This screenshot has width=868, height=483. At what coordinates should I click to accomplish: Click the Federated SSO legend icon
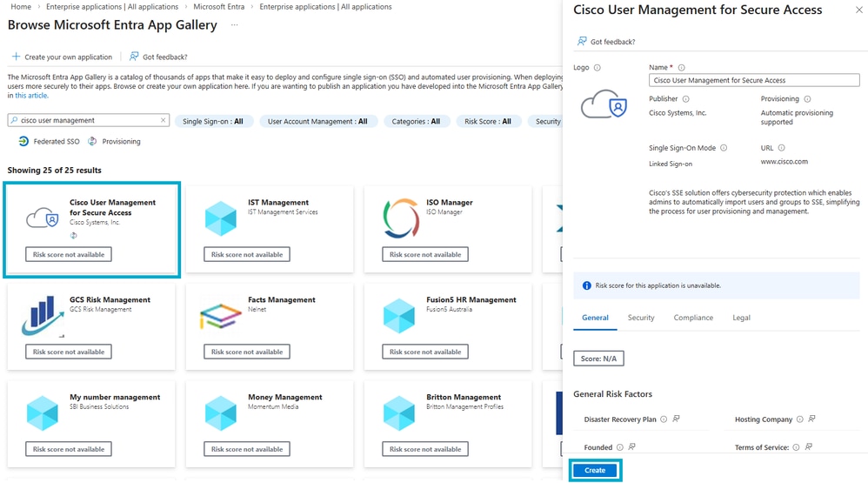23,141
